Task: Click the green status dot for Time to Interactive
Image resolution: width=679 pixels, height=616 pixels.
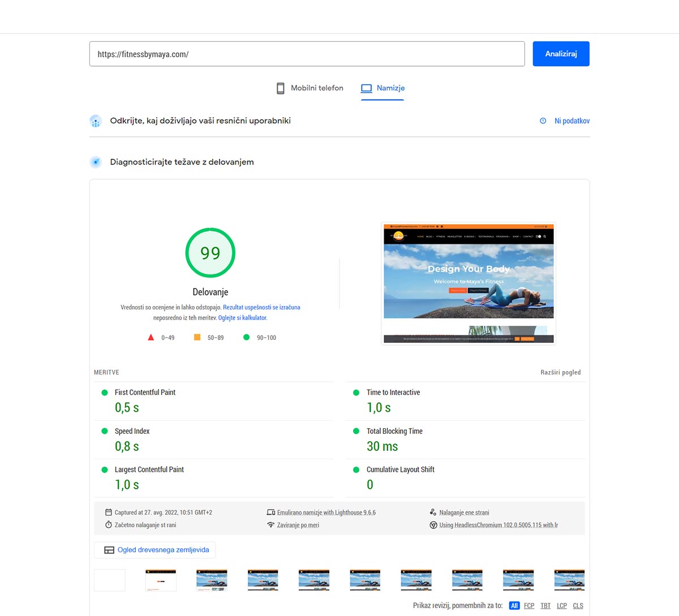Action: [356, 393]
